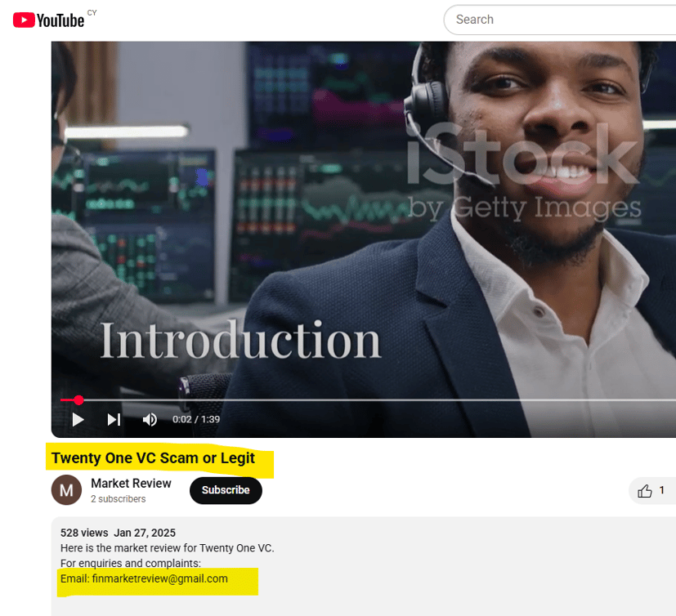Click the like count number beside thumbs up

point(662,490)
